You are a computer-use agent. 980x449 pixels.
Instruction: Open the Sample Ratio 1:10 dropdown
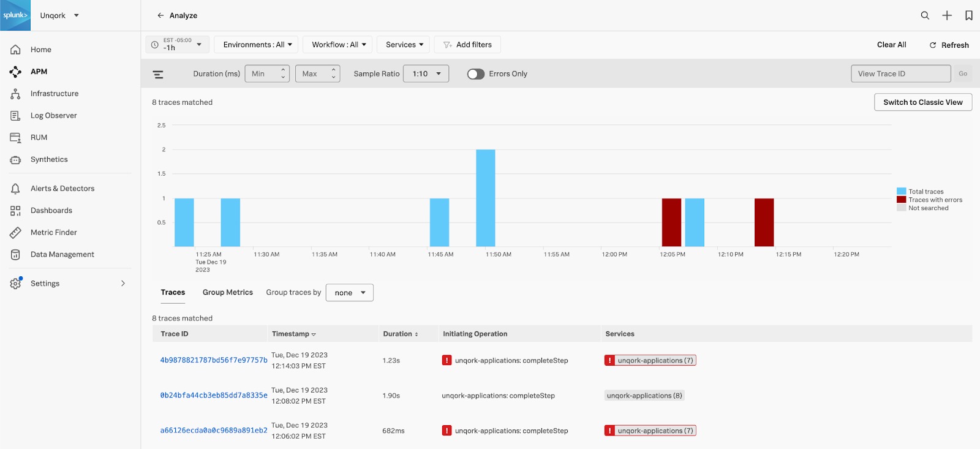(x=426, y=74)
